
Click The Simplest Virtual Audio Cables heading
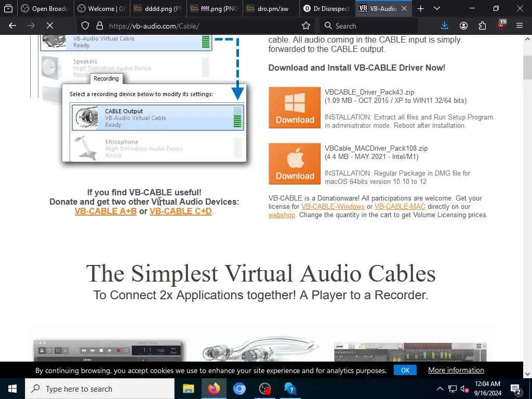[261, 273]
